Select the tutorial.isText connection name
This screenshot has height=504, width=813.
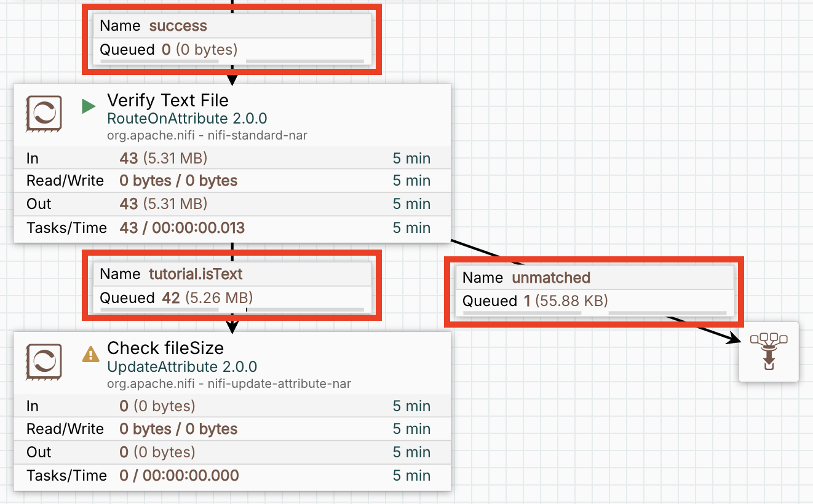pos(196,274)
